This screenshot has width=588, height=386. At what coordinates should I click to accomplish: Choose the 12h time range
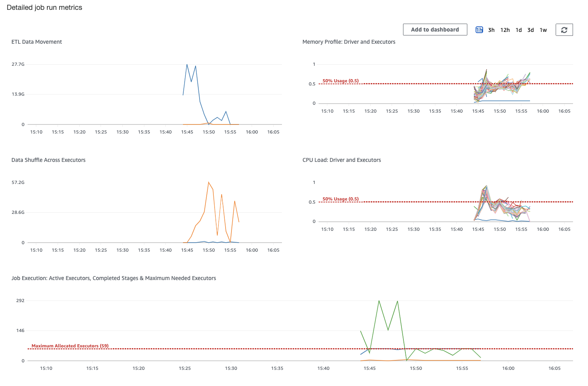tap(505, 30)
